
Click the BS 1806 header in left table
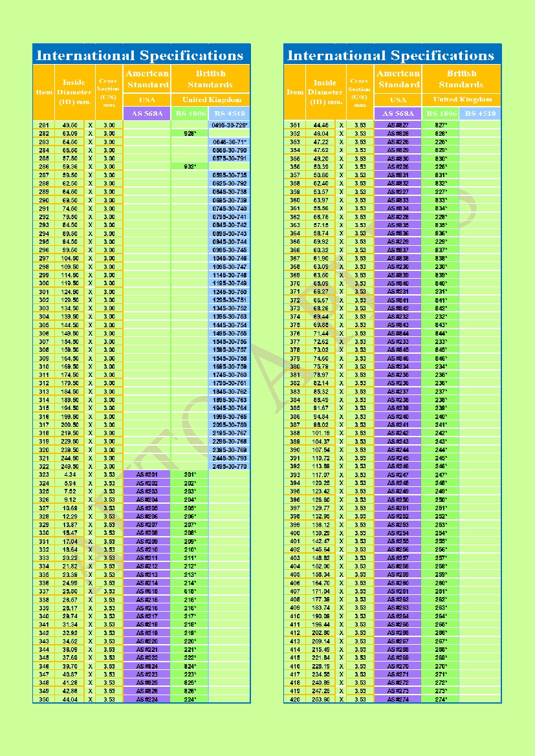point(189,113)
